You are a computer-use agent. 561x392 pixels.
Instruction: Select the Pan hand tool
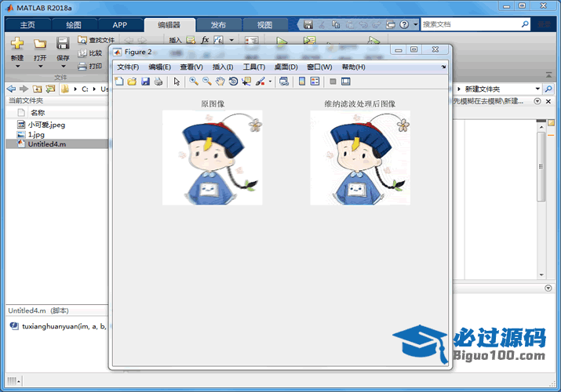tap(220, 82)
